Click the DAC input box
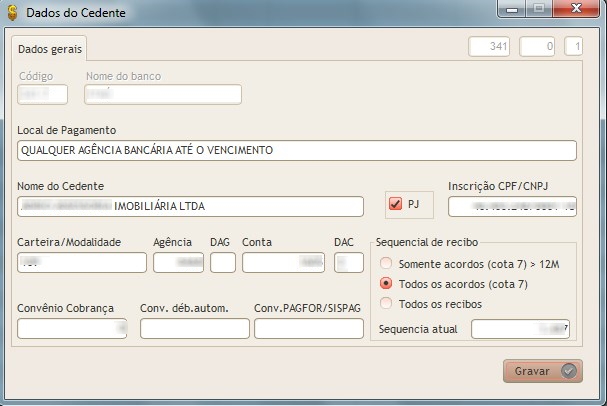 pos(348,262)
